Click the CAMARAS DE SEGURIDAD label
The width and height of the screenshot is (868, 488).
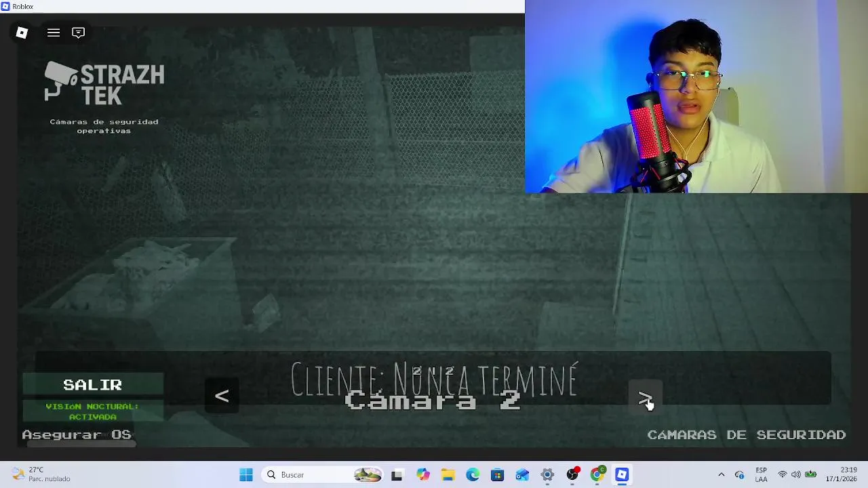click(x=747, y=435)
